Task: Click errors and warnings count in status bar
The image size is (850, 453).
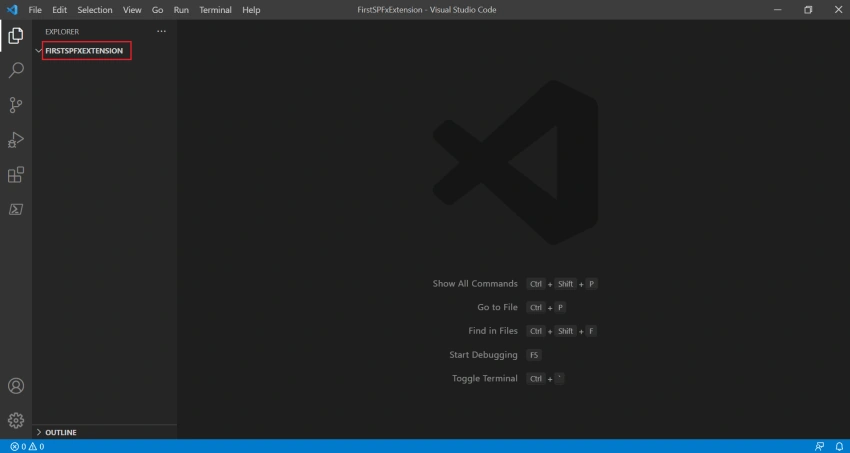Action: (27, 446)
